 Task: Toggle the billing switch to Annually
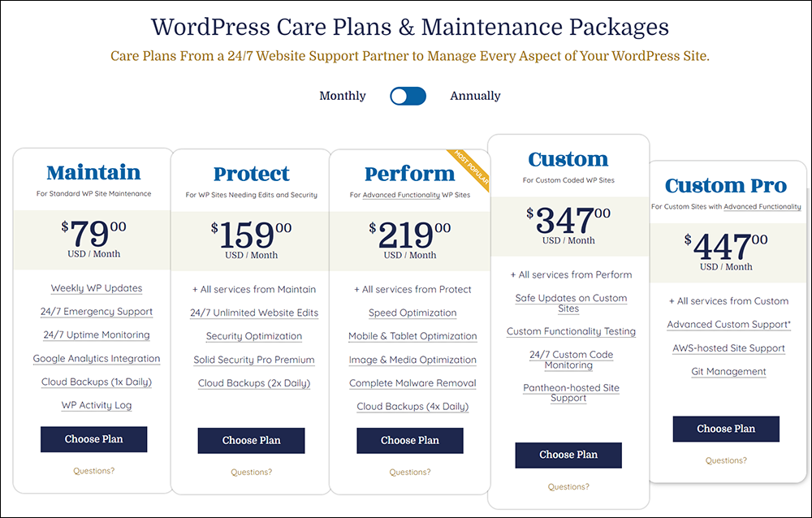tap(408, 96)
